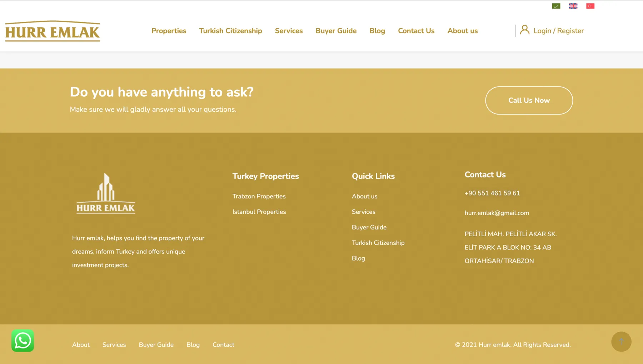The image size is (643, 364).
Task: Open Blog under Quick Links
Action: tap(358, 258)
